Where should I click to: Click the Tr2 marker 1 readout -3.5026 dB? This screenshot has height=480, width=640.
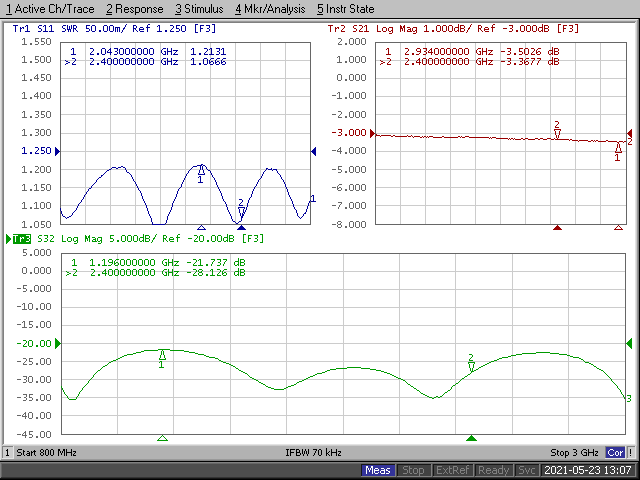530,52
